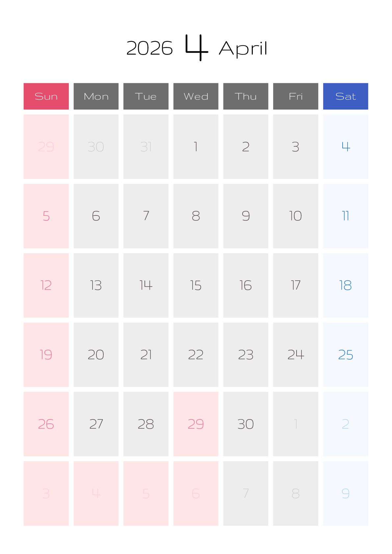Click the red Sun header
The height and width of the screenshot is (554, 392).
[46, 96]
